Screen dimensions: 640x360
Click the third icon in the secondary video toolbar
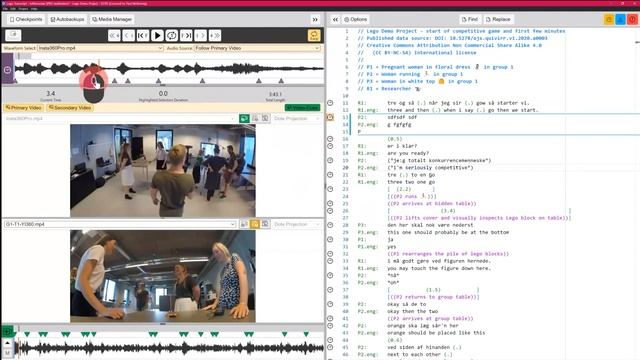[x=265, y=224]
